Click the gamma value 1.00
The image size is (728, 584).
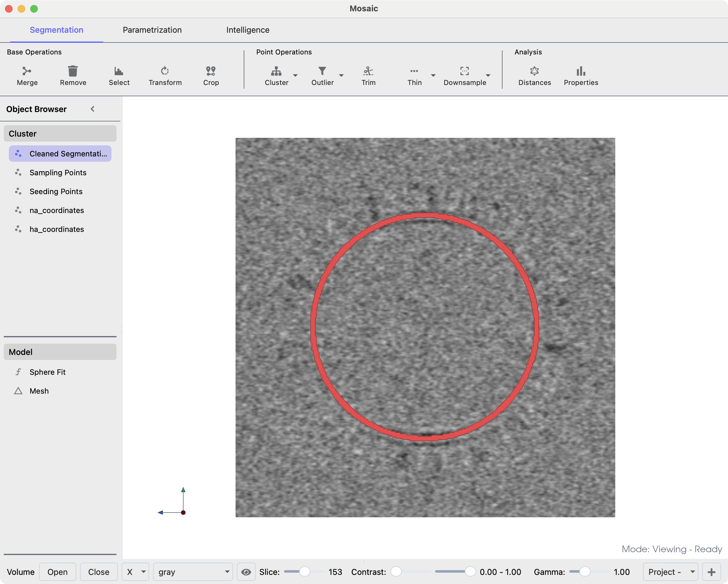tap(621, 572)
